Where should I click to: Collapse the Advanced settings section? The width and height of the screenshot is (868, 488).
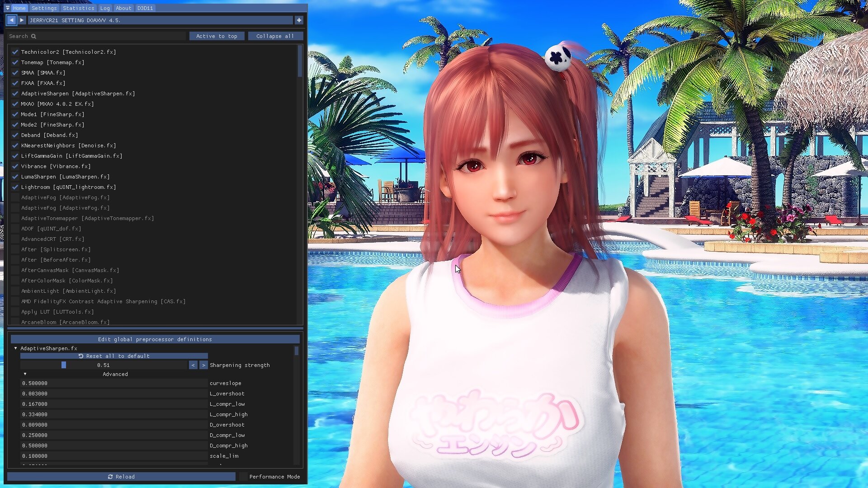[x=25, y=374]
